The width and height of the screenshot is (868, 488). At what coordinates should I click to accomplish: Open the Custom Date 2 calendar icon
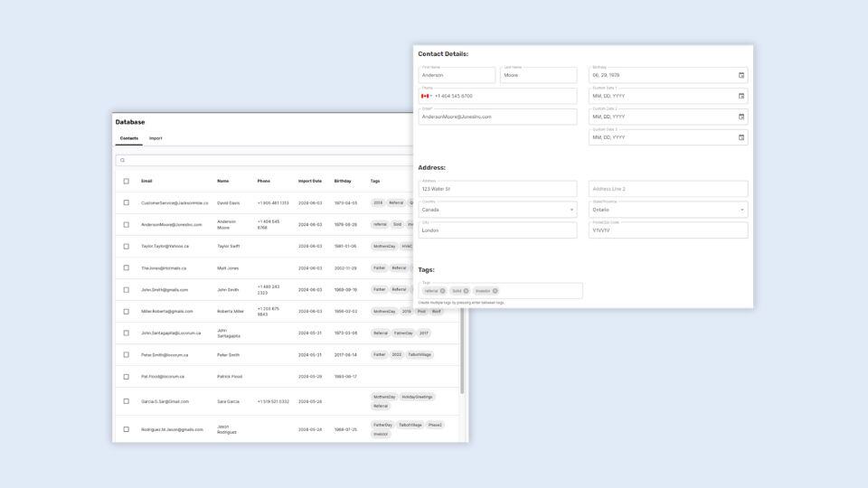[741, 117]
